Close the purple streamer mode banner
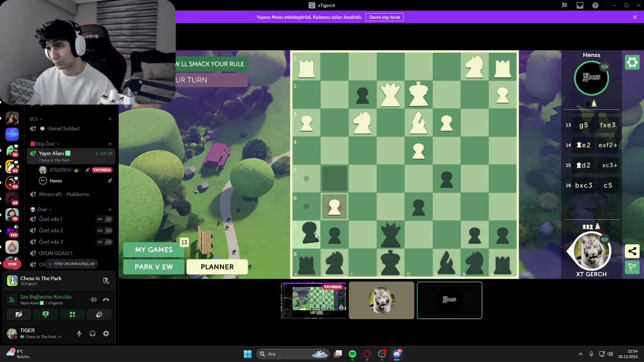The image size is (644, 362). (x=635, y=17)
